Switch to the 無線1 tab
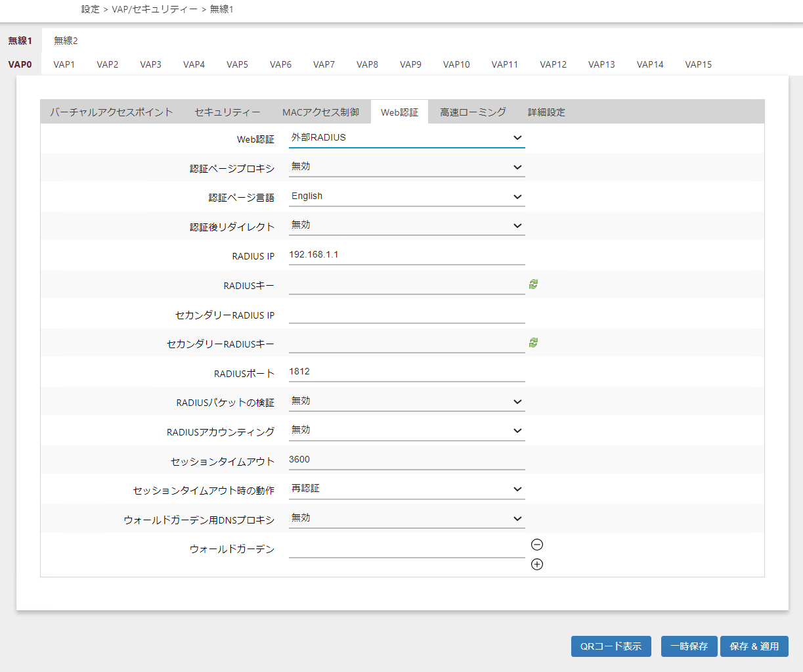This screenshot has width=803, height=672. pyautogui.click(x=20, y=41)
